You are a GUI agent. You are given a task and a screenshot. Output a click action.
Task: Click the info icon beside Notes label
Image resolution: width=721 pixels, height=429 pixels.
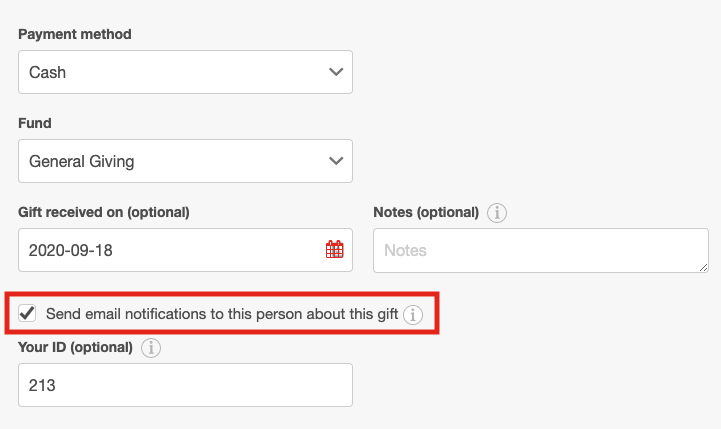tap(497, 213)
